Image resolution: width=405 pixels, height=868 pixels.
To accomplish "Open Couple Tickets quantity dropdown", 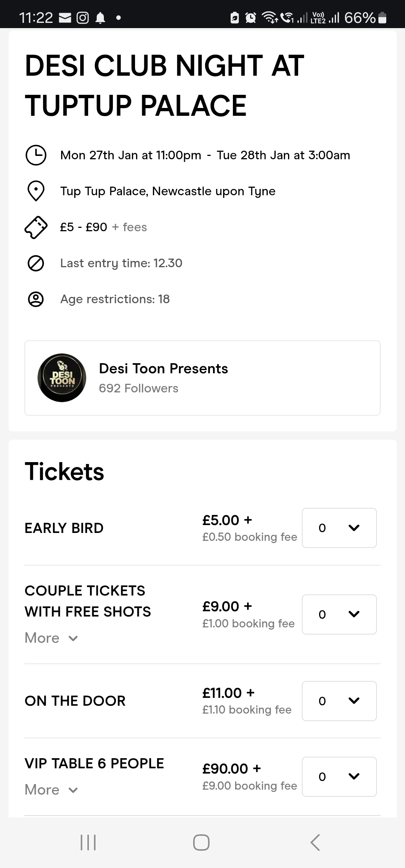I will pos(339,614).
